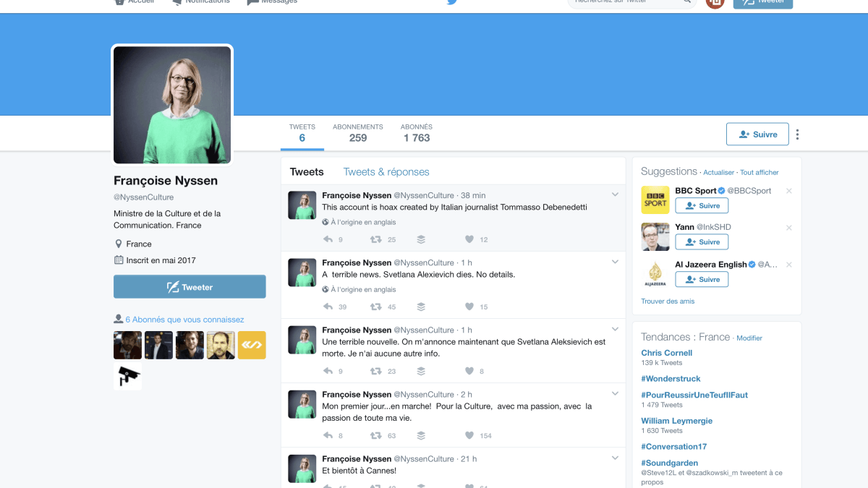Click the globe icon under the hoax tweet
Screen dimensions: 868x488
point(325,222)
